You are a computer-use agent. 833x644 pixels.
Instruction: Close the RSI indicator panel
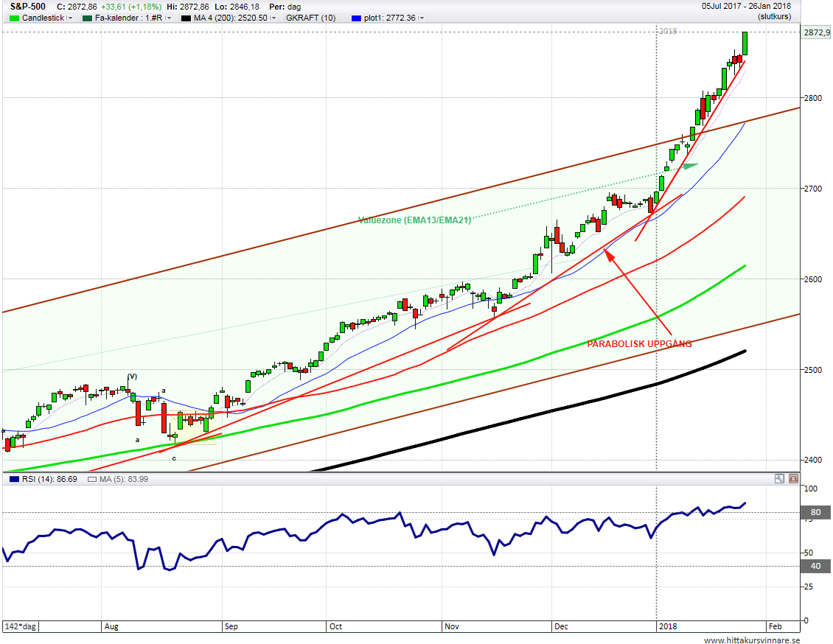click(x=793, y=479)
